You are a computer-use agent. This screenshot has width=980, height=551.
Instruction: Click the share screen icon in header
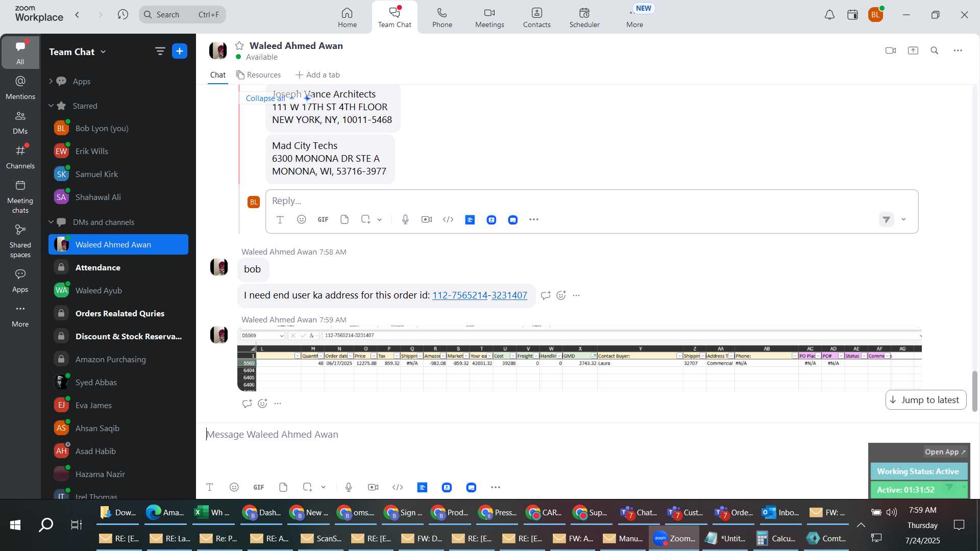click(x=913, y=51)
